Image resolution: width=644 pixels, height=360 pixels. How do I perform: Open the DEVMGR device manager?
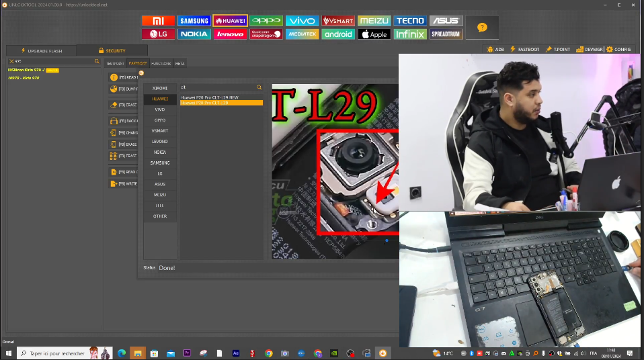(x=590, y=49)
